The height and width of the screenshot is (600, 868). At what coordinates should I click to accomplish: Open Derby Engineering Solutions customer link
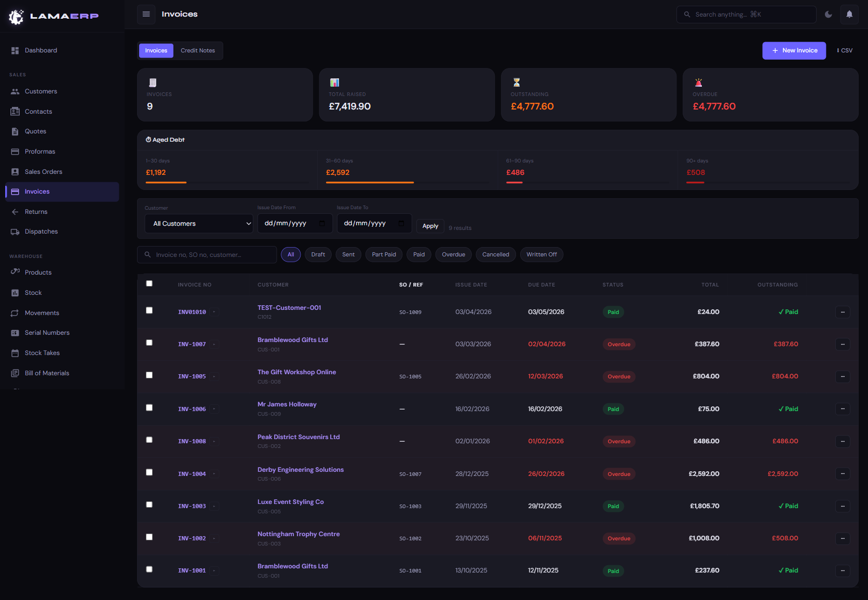301,470
